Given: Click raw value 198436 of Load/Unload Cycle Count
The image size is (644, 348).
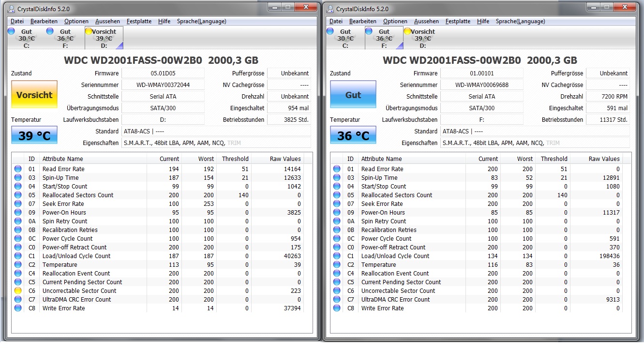Looking at the screenshot, I should pyautogui.click(x=610, y=256).
